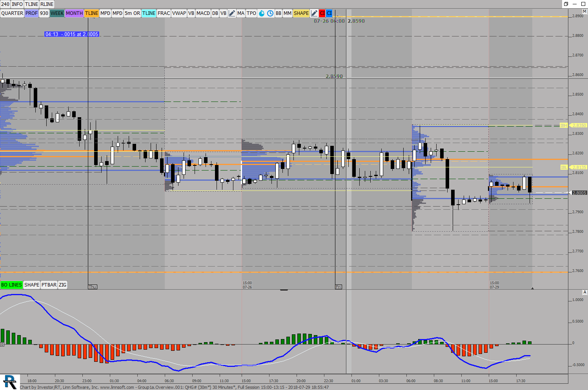Viewport: 588px width, 390px height.
Task: Click the restore-down window icon at top right
Action: tap(566, 4)
